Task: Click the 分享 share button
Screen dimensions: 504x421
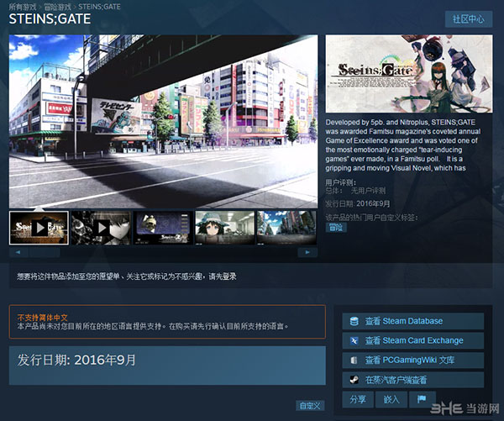Action: pos(359,399)
